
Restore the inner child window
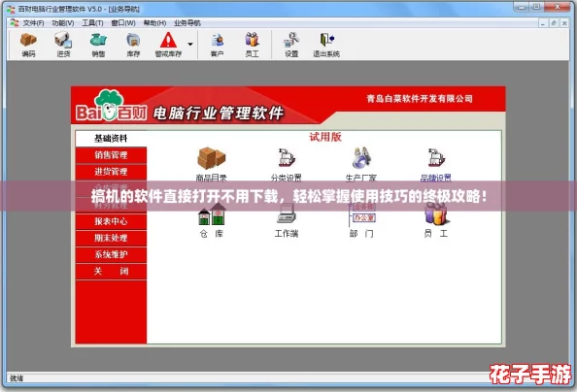(x=554, y=22)
